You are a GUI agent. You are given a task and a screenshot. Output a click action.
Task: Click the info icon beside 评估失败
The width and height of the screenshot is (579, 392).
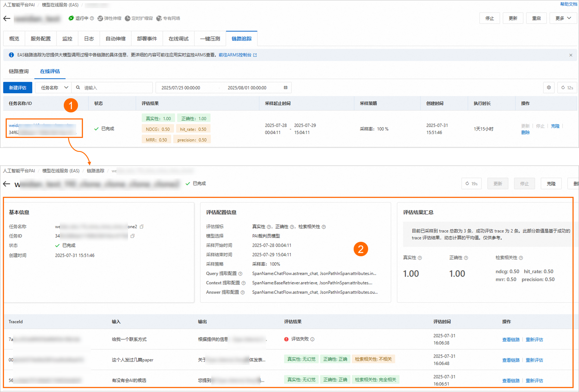point(312,339)
